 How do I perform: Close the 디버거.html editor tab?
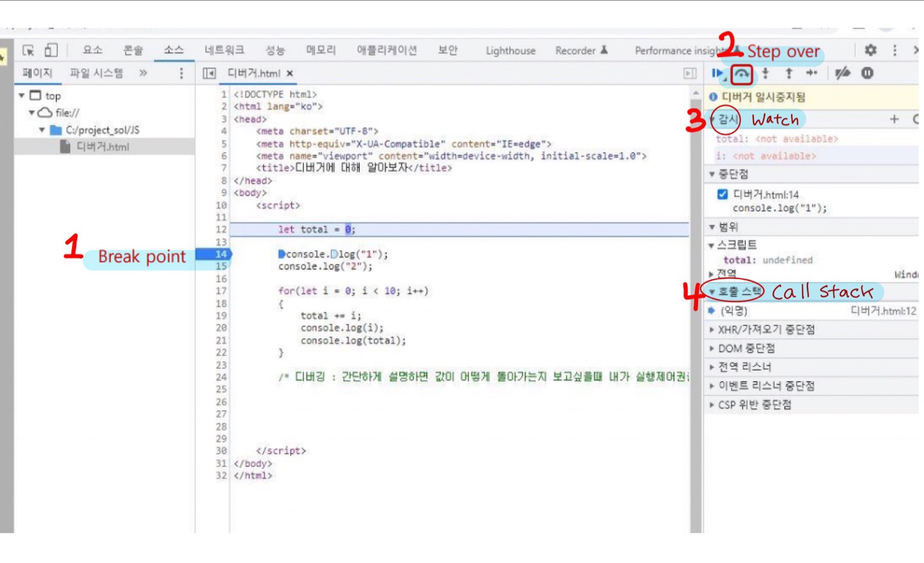(290, 74)
